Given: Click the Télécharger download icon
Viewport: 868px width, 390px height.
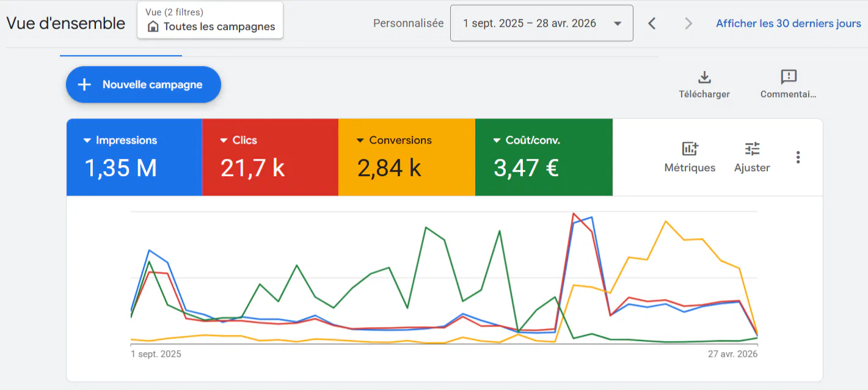Looking at the screenshot, I should 704,78.
